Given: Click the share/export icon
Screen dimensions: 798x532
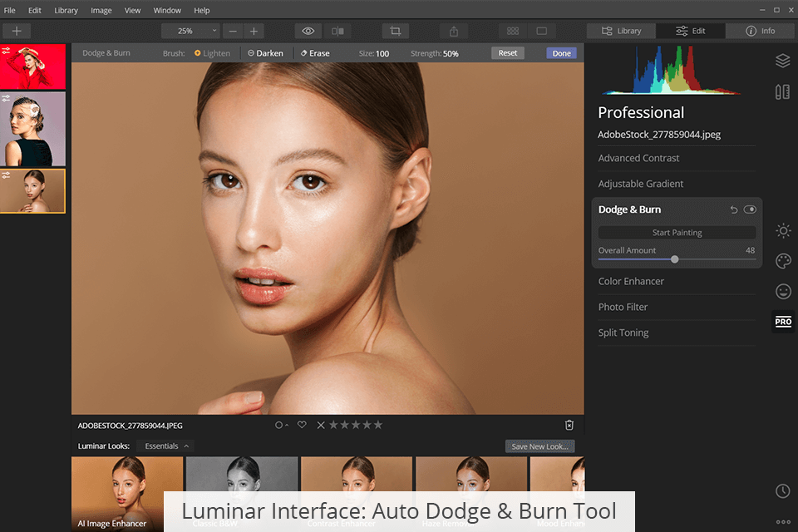Looking at the screenshot, I should point(454,31).
